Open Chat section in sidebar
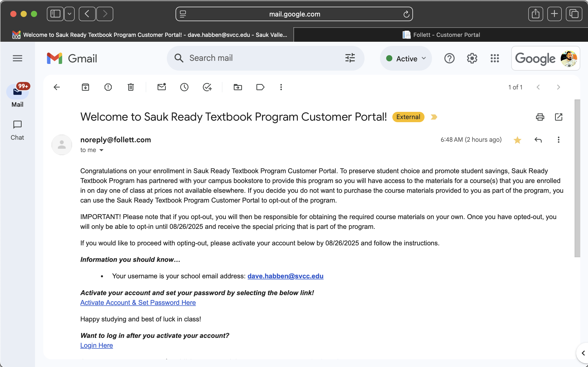The image size is (588, 367). tap(17, 130)
